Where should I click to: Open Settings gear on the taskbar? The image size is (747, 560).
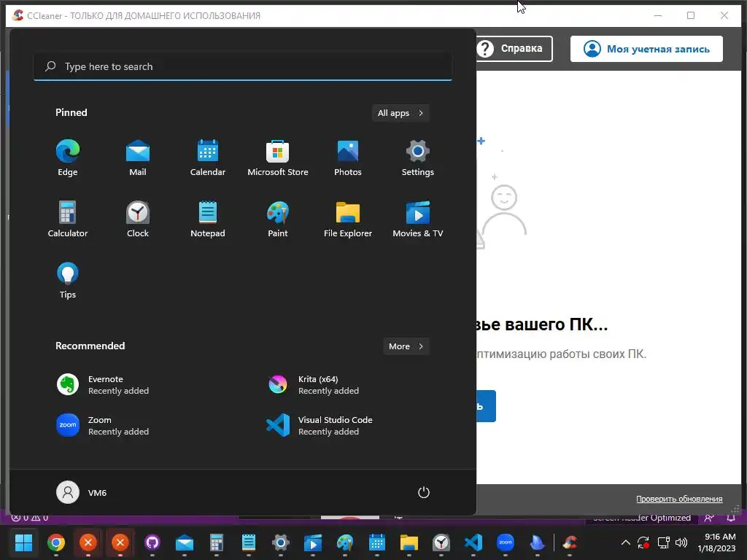tap(281, 542)
